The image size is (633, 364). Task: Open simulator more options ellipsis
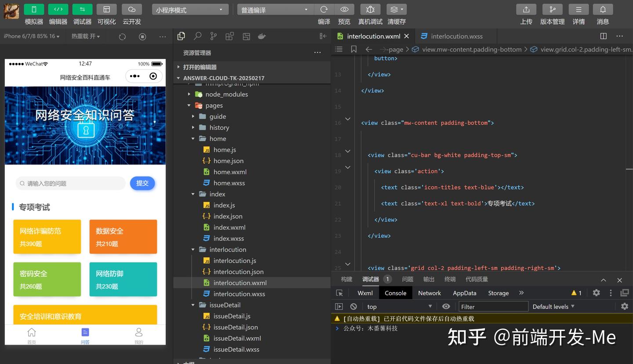tap(163, 36)
